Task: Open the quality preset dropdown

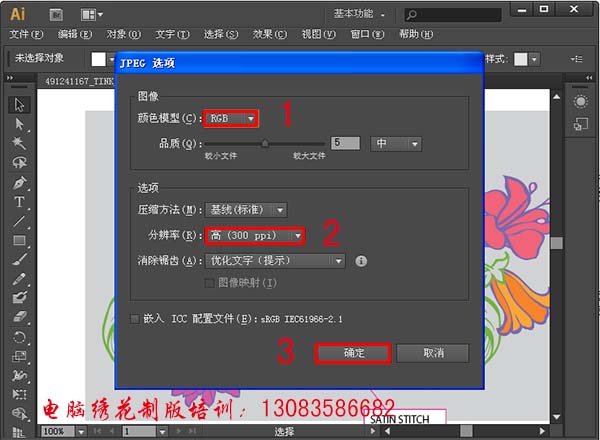Action: pyautogui.click(x=396, y=144)
